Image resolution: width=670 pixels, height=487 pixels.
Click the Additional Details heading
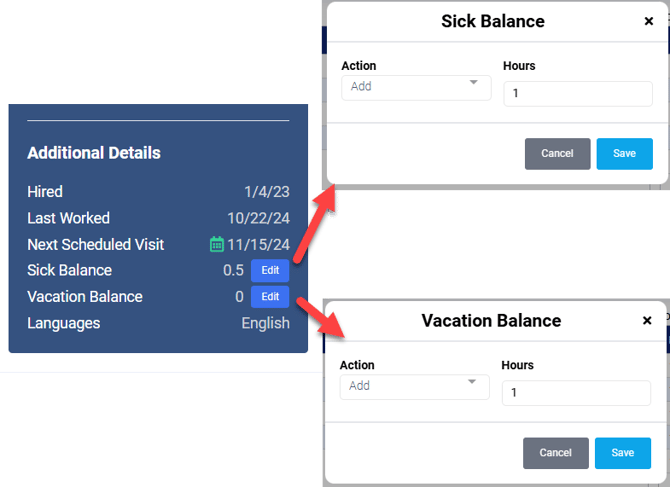coord(94,153)
